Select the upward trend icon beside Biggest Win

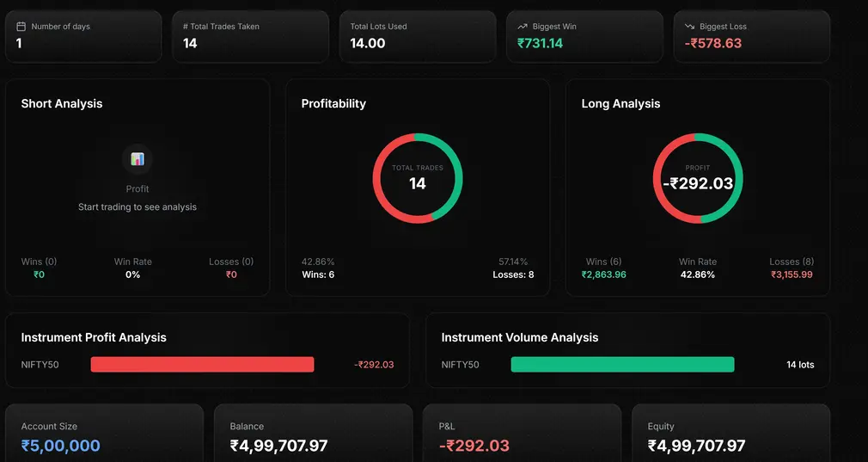pos(522,27)
